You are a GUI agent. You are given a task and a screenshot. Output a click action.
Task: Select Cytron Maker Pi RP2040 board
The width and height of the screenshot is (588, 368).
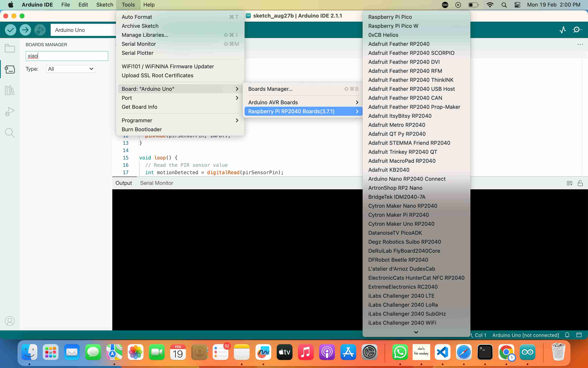click(416, 215)
